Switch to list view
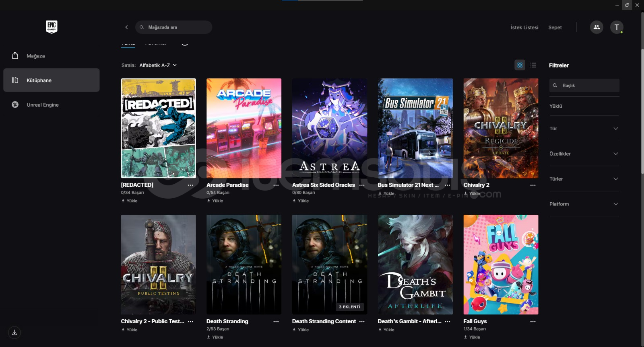 pyautogui.click(x=533, y=65)
